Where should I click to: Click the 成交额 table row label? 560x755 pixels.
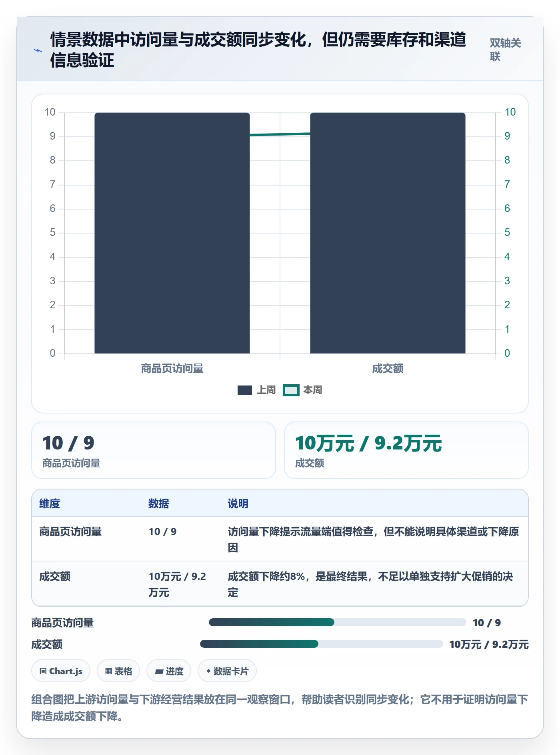[55, 576]
